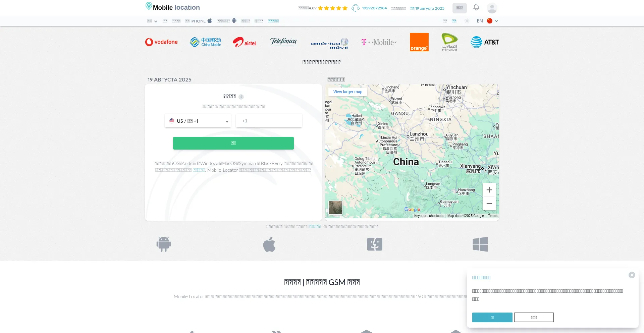Viewport: 644px width, 333px height.
Task: Click the China Mobile carrier logo
Action: point(205,42)
